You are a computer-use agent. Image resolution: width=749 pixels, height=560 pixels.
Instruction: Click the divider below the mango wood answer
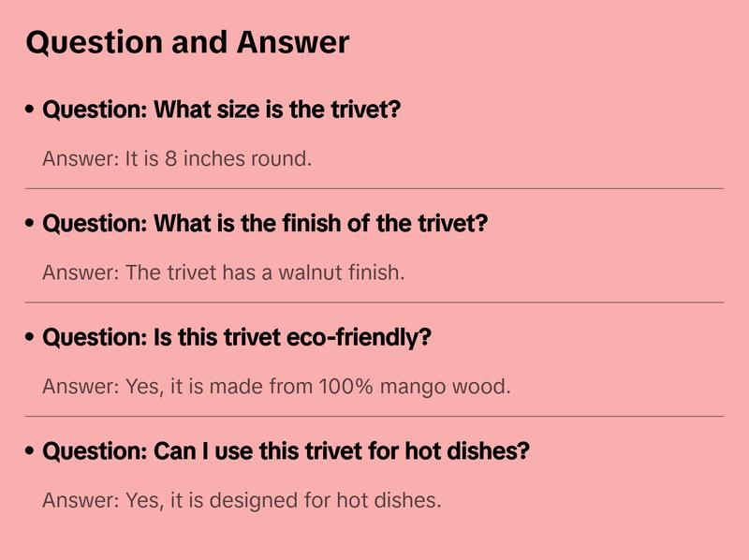pos(374,416)
